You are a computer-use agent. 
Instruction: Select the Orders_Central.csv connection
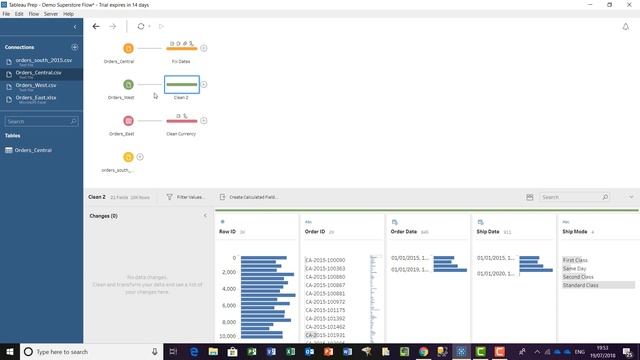pyautogui.click(x=42, y=74)
